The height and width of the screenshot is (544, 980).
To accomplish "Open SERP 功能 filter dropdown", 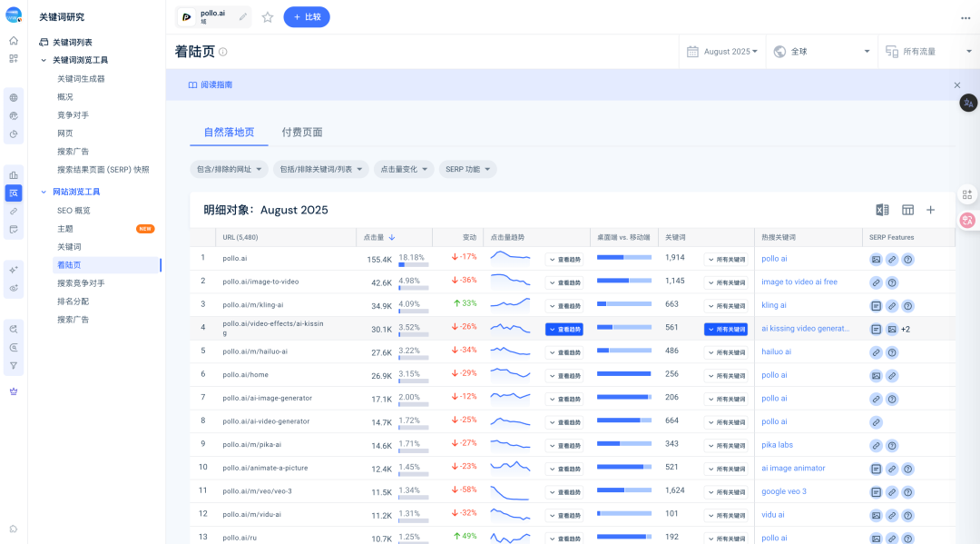I will pos(467,170).
